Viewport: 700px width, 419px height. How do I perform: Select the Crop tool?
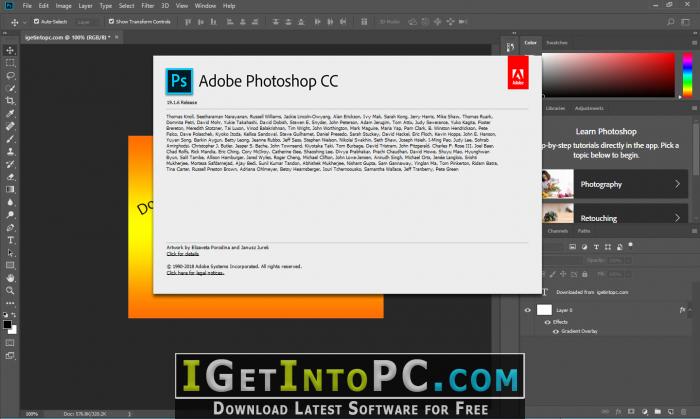10,101
